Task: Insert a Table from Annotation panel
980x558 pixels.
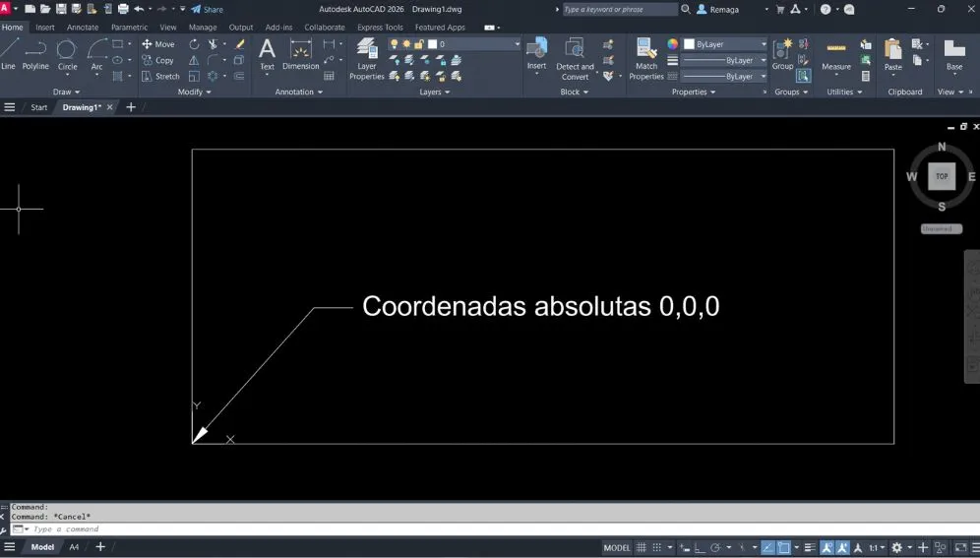Action: 329,76
